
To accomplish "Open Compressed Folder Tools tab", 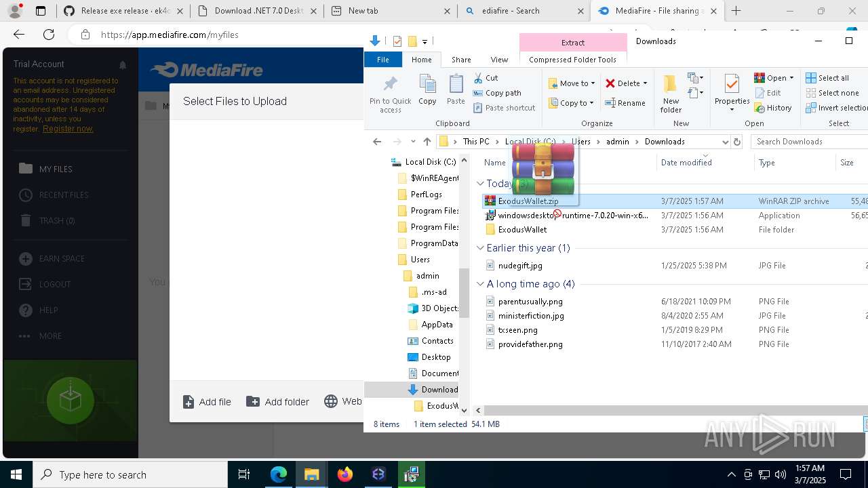I will (572, 60).
